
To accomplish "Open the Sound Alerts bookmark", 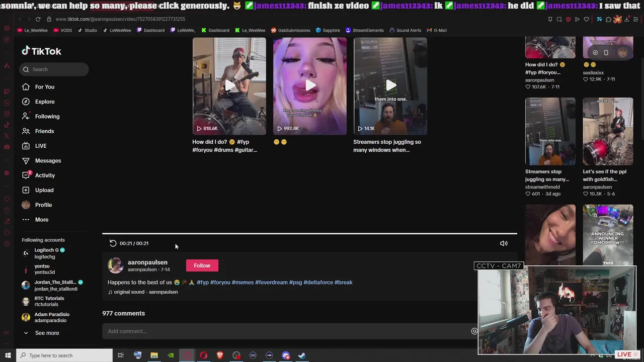I will (x=405, y=30).
